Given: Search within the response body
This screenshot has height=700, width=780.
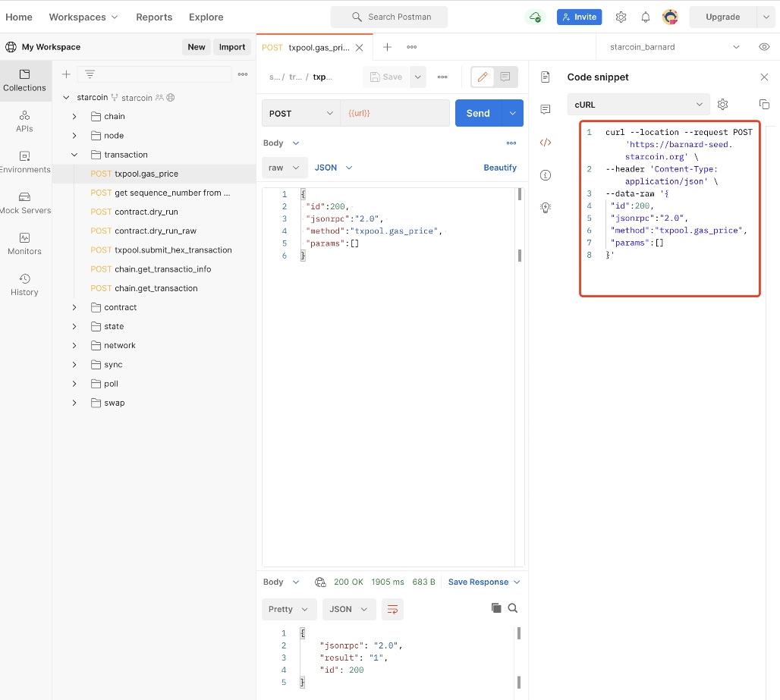Looking at the screenshot, I should click(x=512, y=608).
